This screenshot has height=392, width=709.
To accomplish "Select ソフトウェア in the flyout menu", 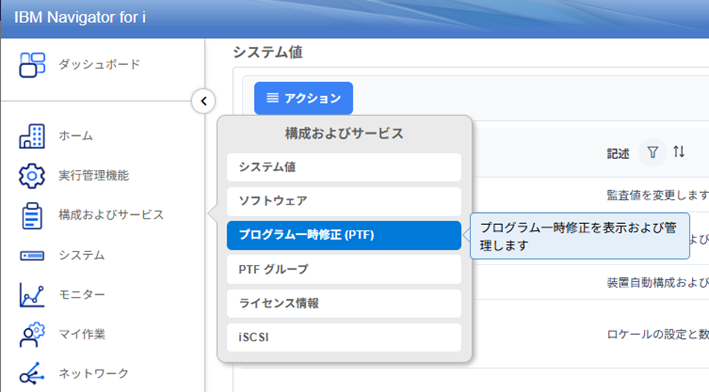I will (x=344, y=201).
